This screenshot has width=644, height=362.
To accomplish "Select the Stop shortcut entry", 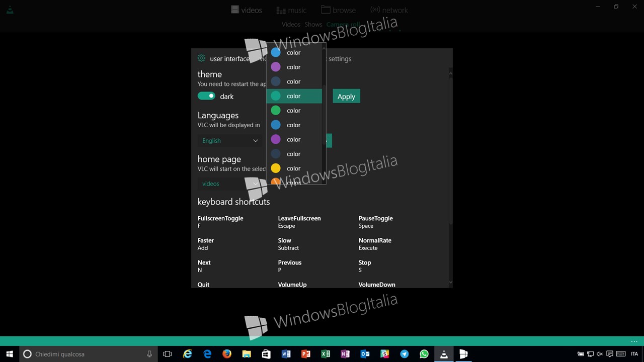I will pos(365,266).
